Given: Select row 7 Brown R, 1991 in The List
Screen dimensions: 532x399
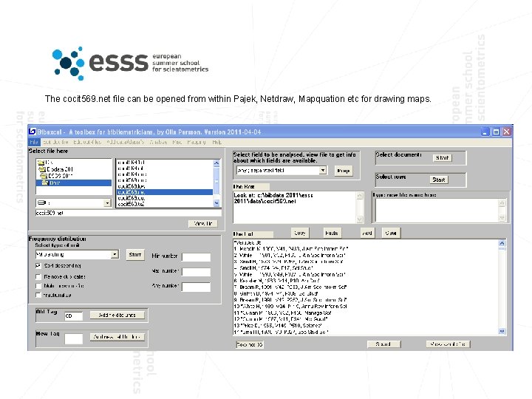Looking at the screenshot, I should click(290, 287).
